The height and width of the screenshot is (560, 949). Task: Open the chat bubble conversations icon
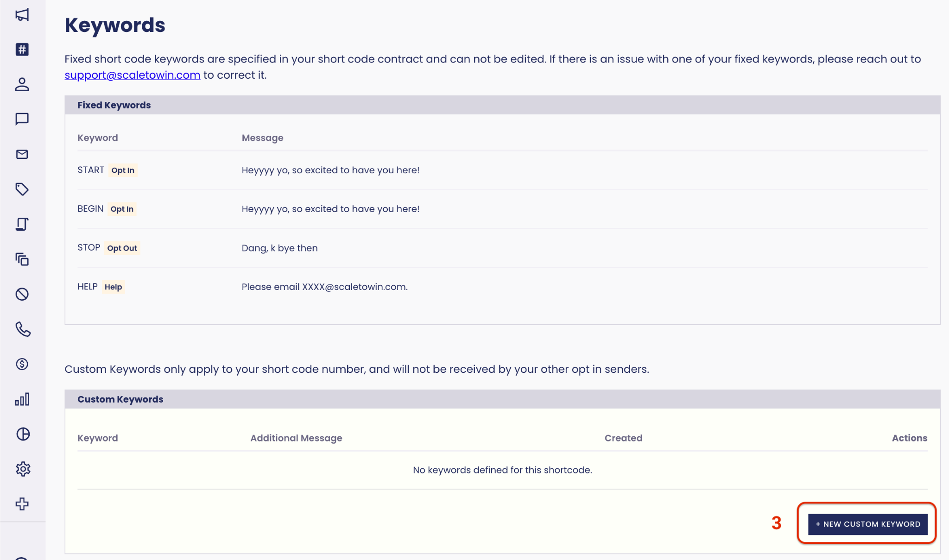[22, 119]
